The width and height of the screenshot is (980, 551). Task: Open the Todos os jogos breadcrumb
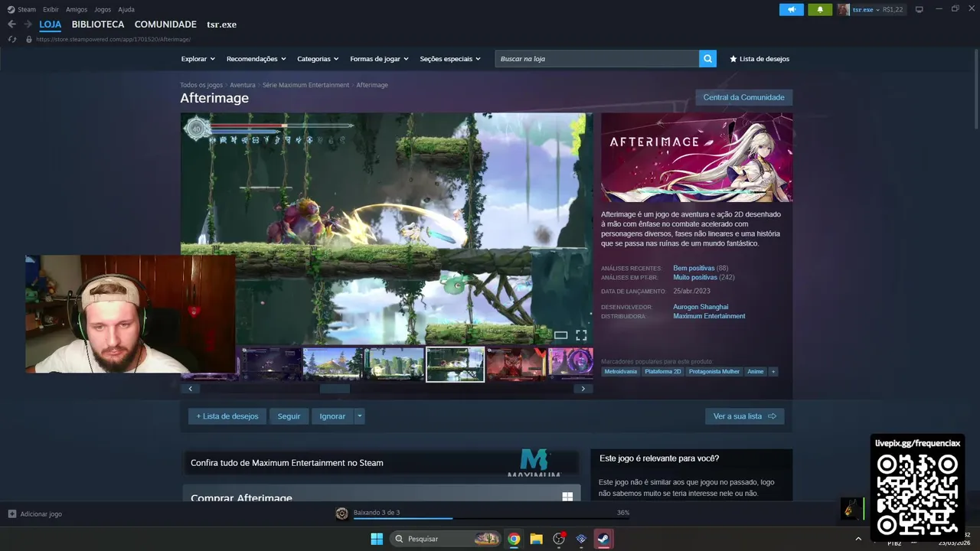tap(201, 85)
